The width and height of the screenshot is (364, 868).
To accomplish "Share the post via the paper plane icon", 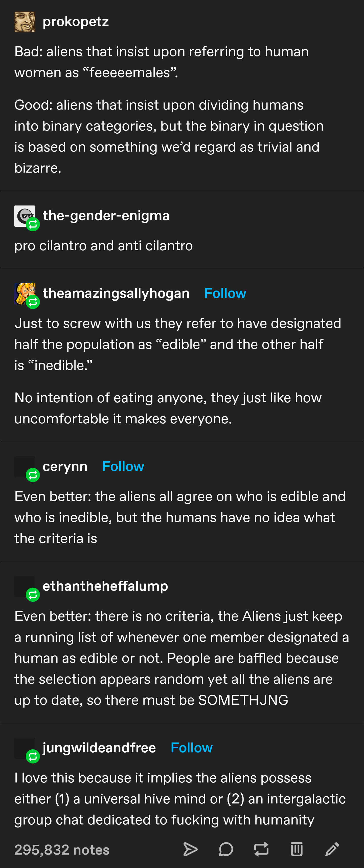I will coord(191,849).
